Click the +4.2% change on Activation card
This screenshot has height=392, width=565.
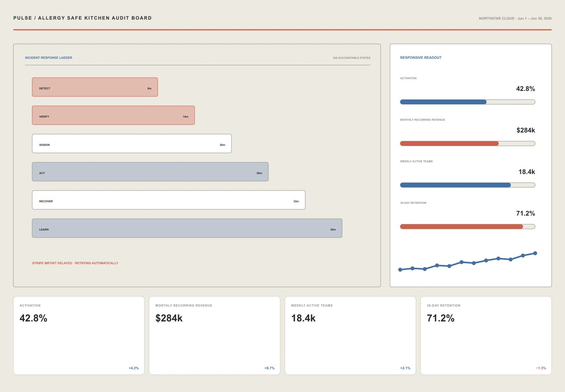pyautogui.click(x=134, y=368)
